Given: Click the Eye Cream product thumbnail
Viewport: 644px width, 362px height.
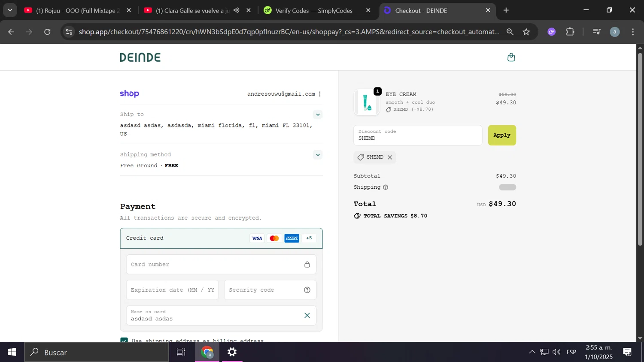Looking at the screenshot, I should [x=367, y=103].
